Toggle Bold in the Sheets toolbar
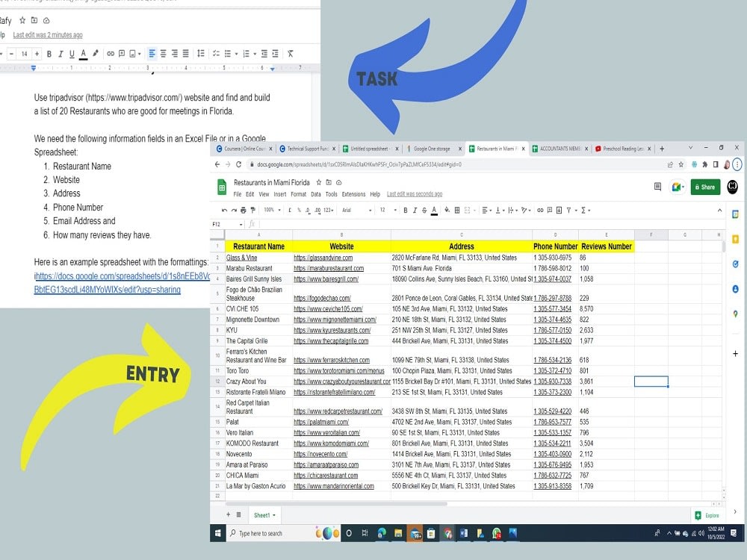The image size is (747, 560). (406, 210)
